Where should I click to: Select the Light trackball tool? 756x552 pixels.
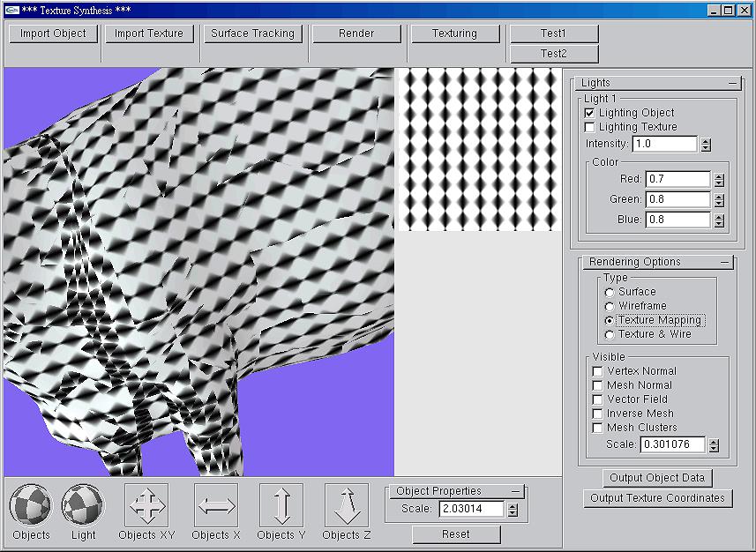[84, 507]
